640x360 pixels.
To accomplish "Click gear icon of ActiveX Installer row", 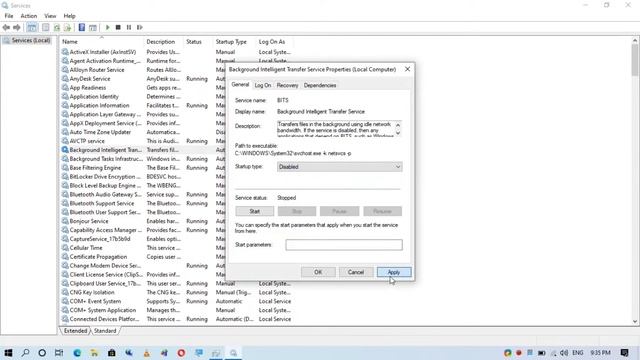I will coord(65,52).
